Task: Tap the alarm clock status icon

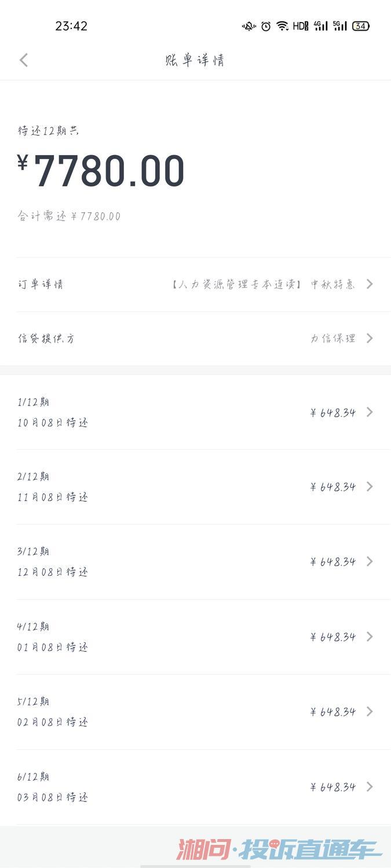Action: (266, 26)
